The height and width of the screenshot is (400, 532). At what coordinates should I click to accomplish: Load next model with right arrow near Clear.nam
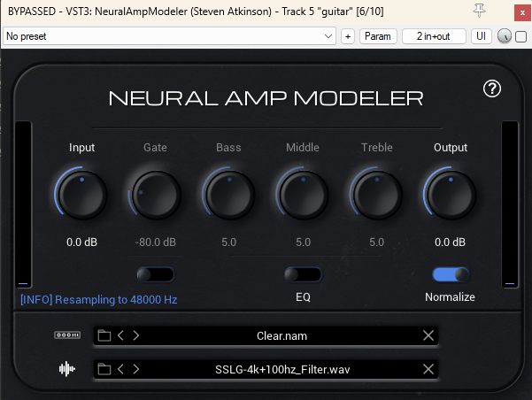click(136, 335)
